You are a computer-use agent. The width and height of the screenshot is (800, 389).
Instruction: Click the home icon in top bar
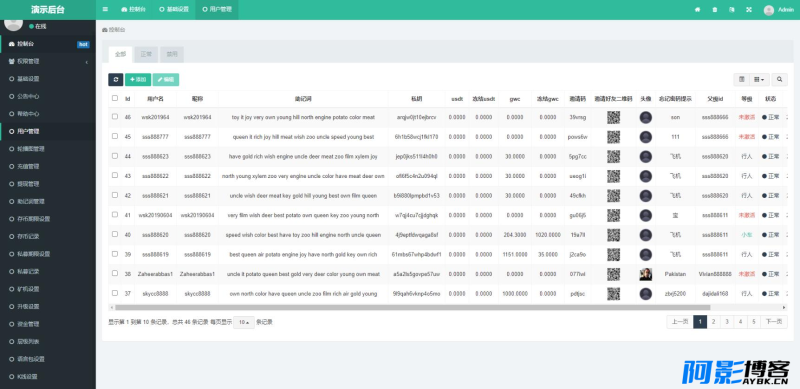(x=697, y=10)
